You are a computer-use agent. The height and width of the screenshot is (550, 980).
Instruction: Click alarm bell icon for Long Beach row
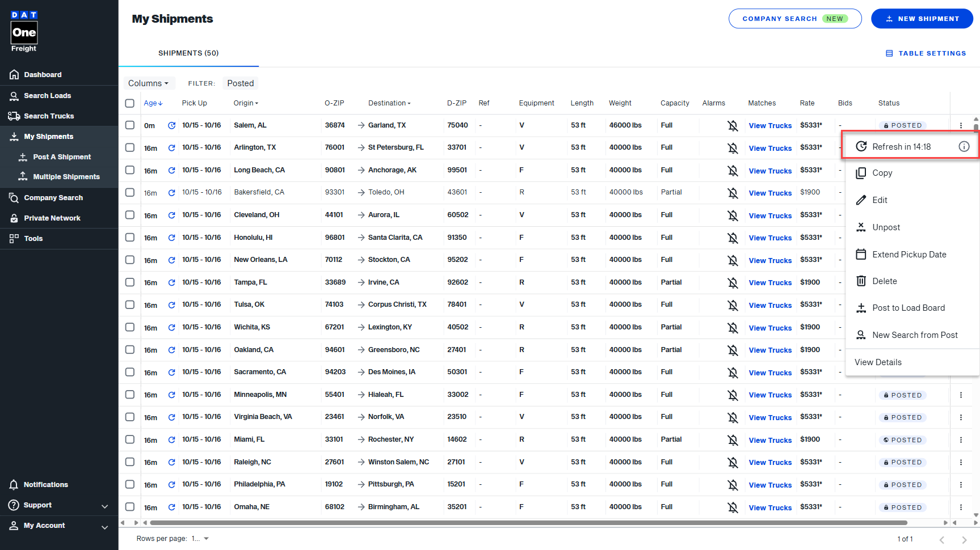tap(733, 170)
